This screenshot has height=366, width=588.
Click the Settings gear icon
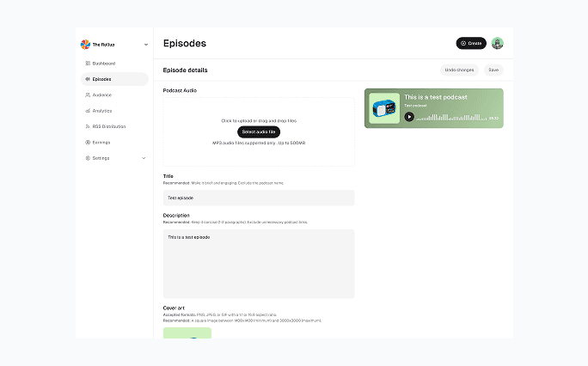pos(88,158)
